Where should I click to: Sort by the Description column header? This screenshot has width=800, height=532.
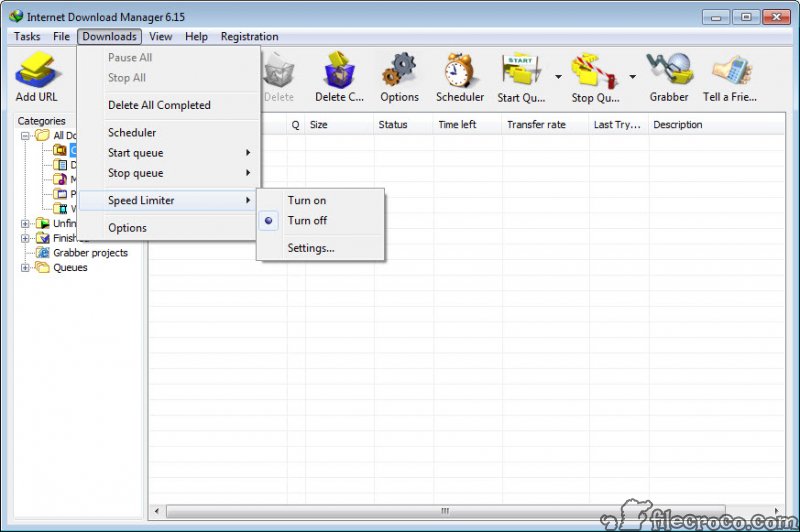tap(716, 124)
